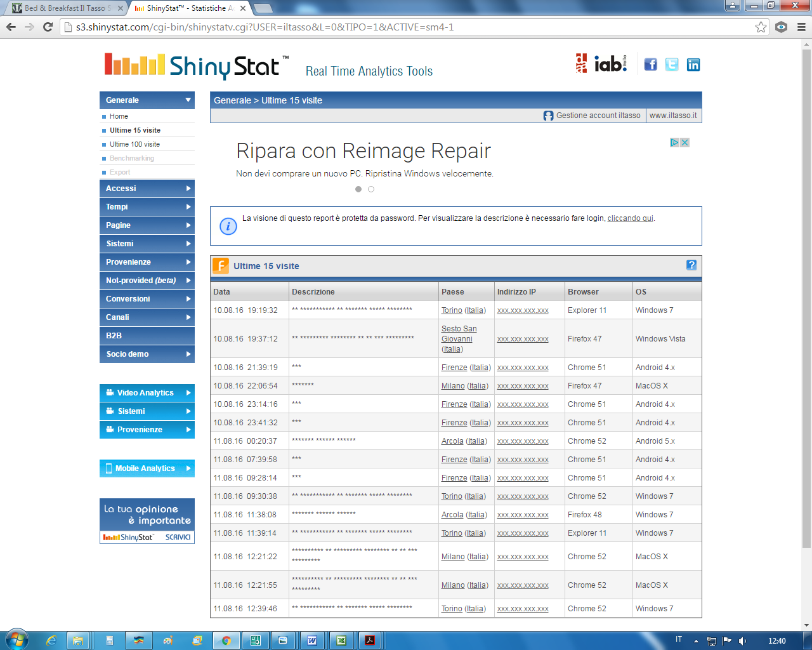Open Gestione account iltasso link

tap(598, 116)
